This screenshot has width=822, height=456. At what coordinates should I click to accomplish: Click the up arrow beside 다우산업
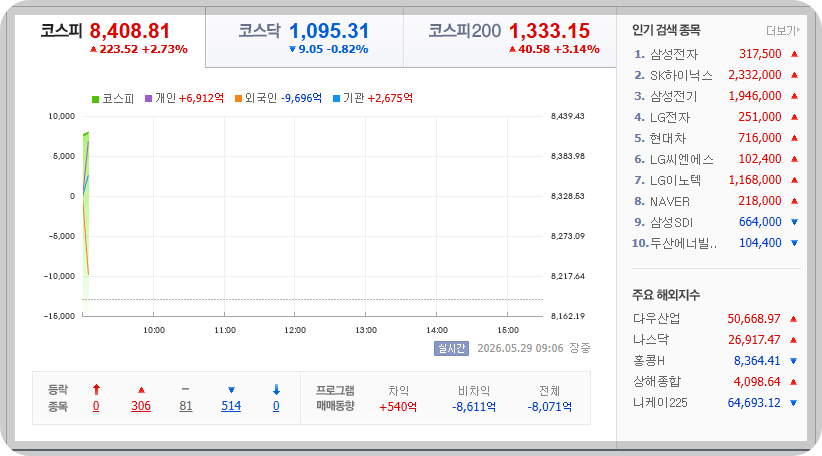(x=794, y=319)
